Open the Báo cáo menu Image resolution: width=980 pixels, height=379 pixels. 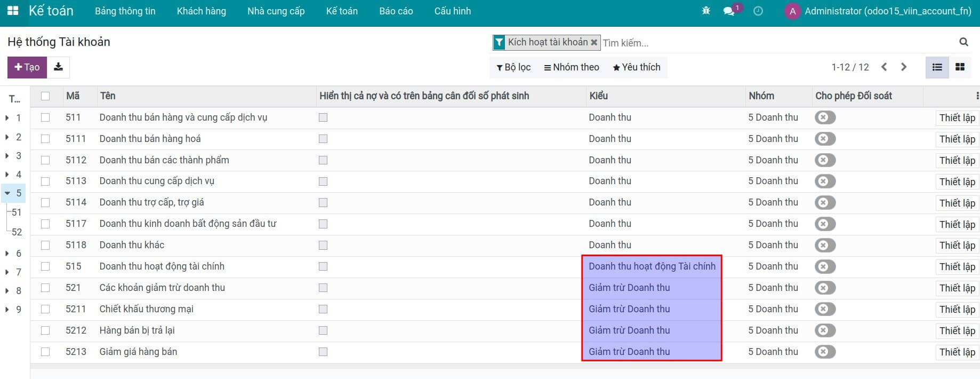point(396,11)
